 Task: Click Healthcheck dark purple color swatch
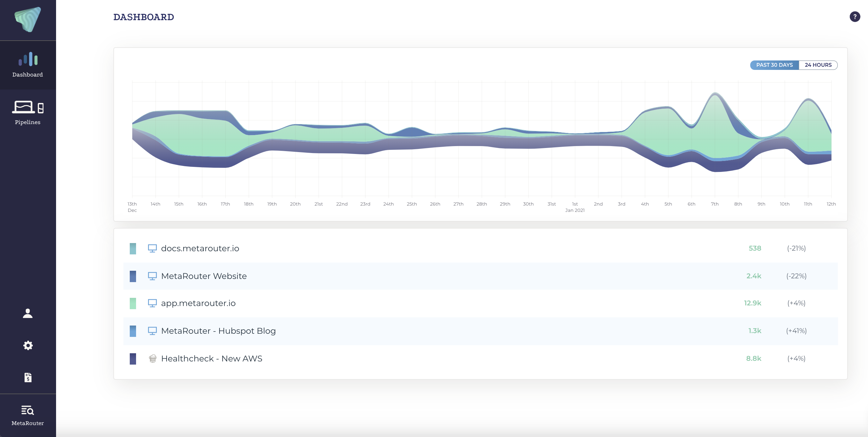pyautogui.click(x=133, y=359)
